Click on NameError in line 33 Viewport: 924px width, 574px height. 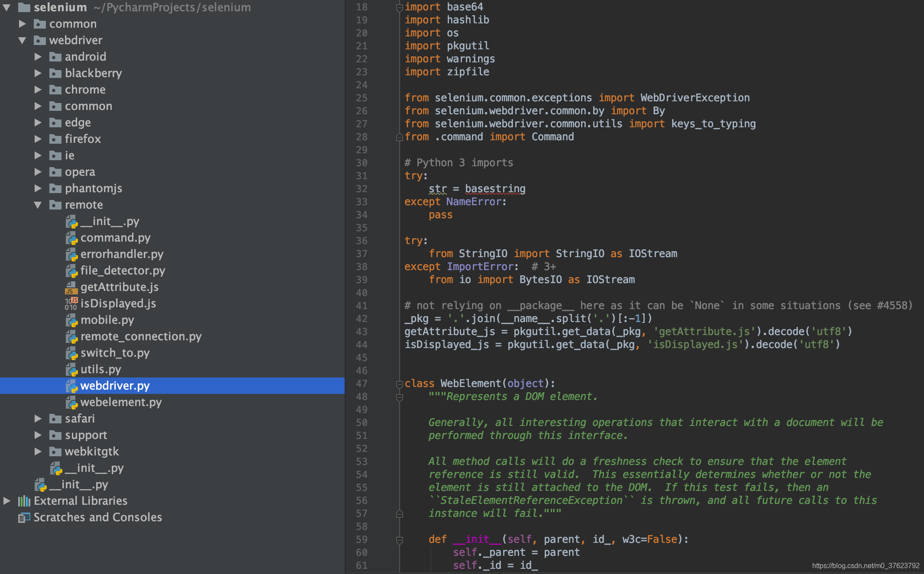pyautogui.click(x=474, y=202)
